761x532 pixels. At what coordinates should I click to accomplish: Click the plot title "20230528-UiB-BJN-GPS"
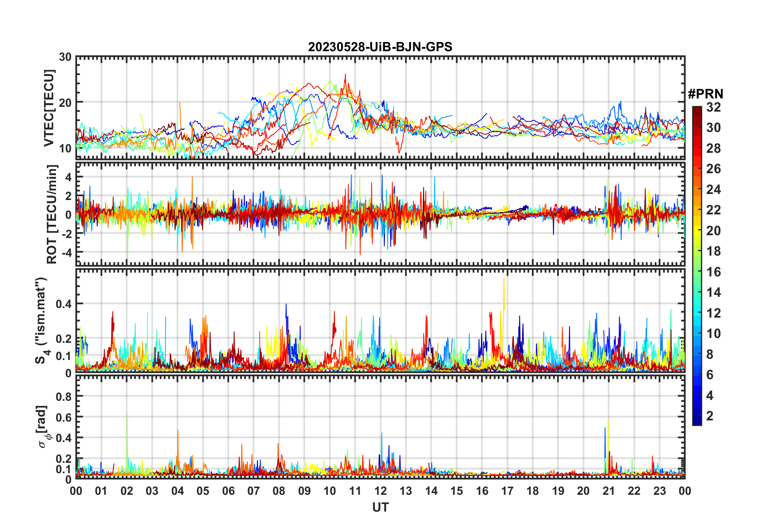[x=380, y=47]
